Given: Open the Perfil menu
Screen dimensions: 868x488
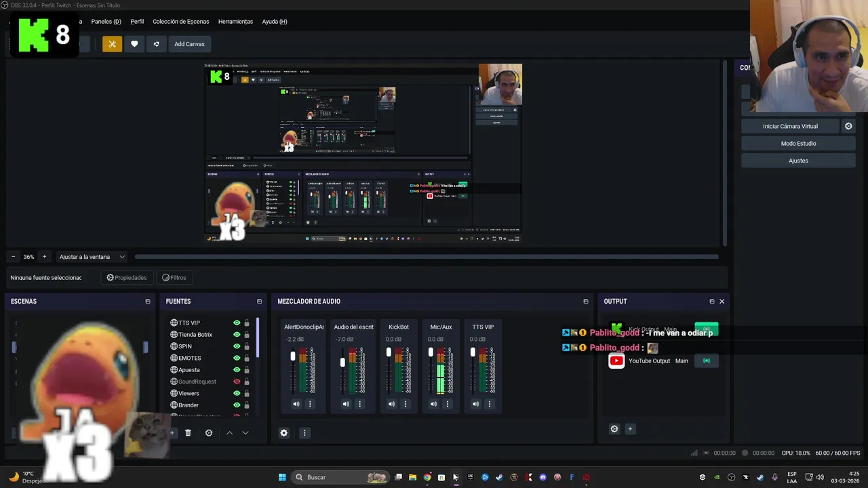Looking at the screenshot, I should [x=137, y=22].
